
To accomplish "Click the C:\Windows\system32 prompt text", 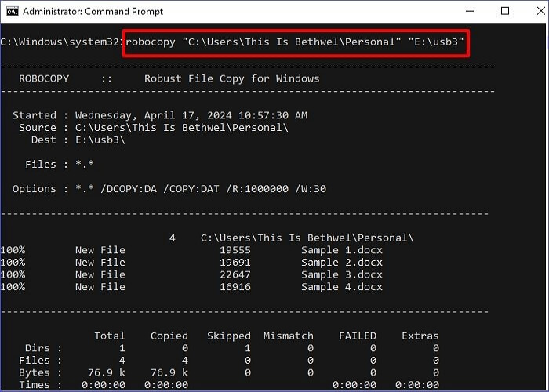I will [61, 41].
